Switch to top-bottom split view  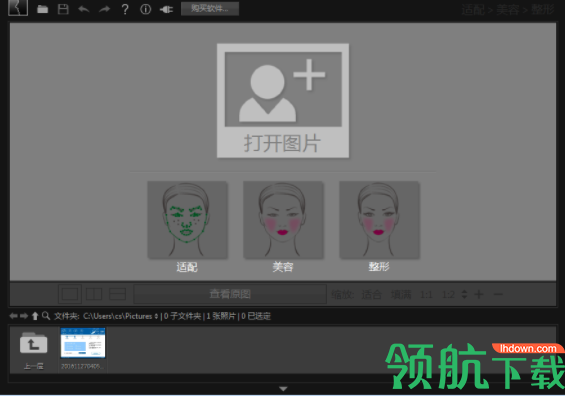(117, 294)
